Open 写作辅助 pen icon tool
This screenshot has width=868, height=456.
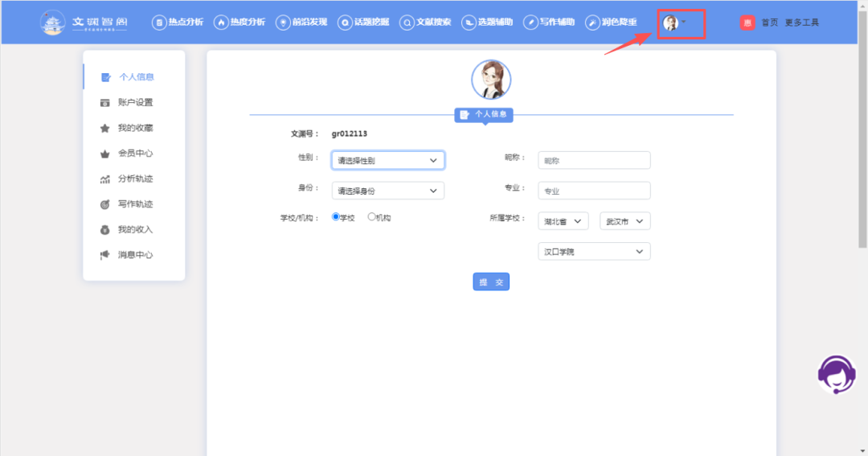[x=530, y=23]
